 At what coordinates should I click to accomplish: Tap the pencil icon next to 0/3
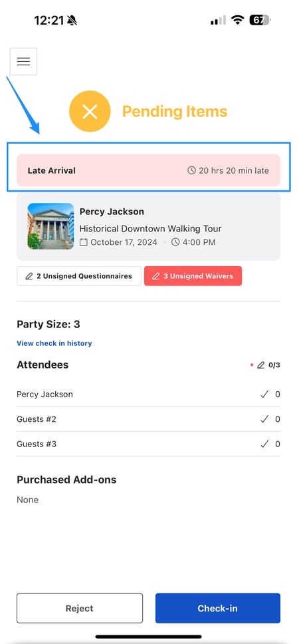pos(261,365)
